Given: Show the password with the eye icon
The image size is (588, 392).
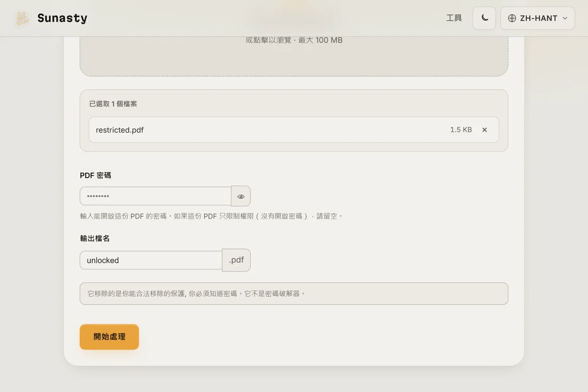Looking at the screenshot, I should [241, 196].
